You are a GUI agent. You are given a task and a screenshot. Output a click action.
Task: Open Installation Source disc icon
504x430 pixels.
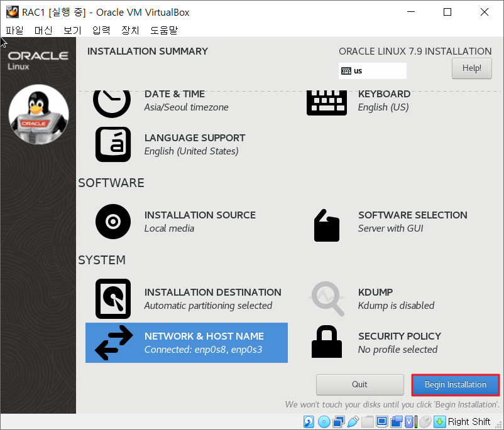coord(113,221)
